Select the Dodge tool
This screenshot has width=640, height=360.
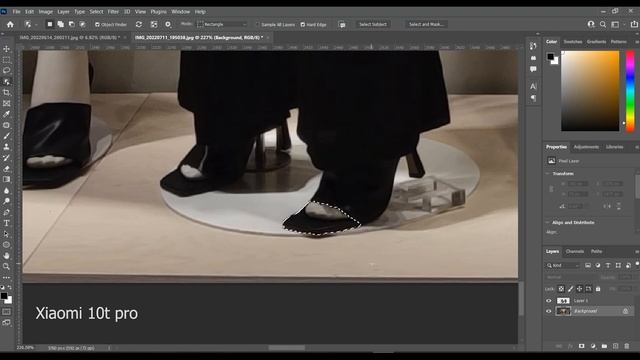(7, 201)
